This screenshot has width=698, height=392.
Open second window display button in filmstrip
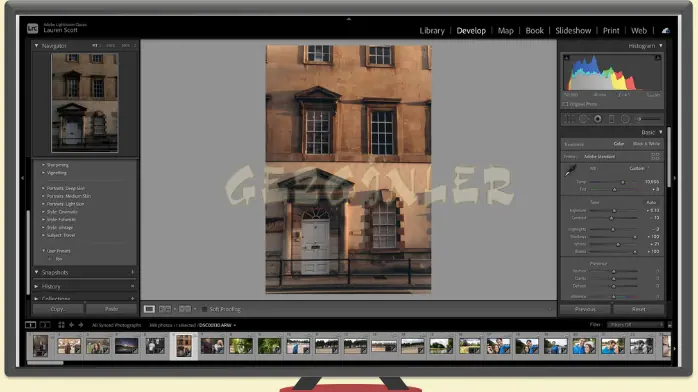pyautogui.click(x=45, y=325)
